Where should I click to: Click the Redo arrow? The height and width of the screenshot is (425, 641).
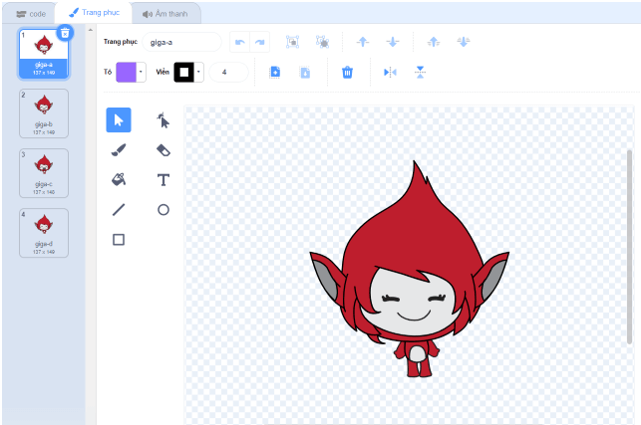point(261,42)
